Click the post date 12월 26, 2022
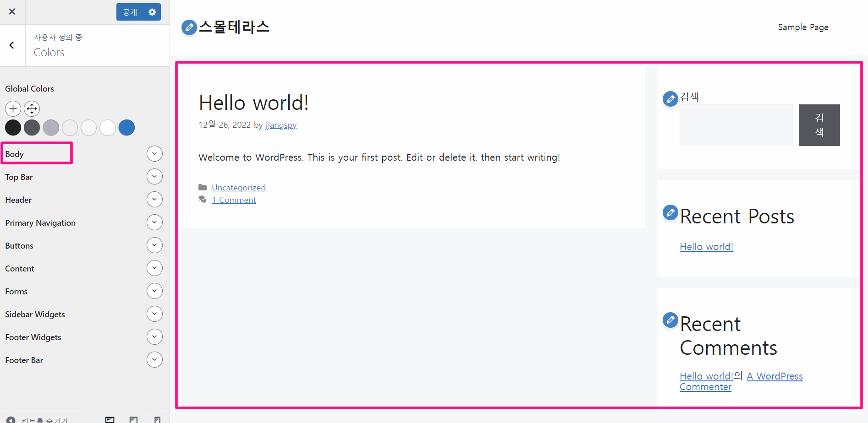 coord(225,125)
